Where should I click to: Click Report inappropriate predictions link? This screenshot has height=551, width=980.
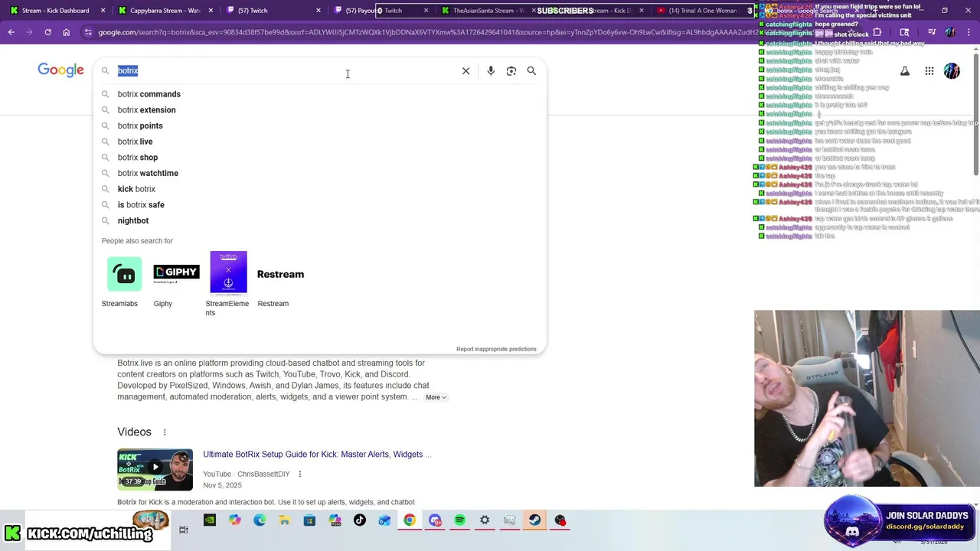496,349
